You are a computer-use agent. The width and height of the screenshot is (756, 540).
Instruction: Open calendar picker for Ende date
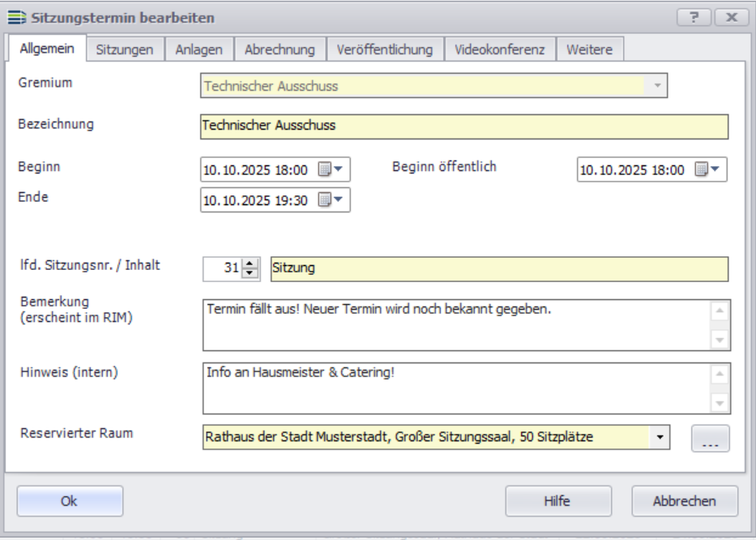coord(331,199)
